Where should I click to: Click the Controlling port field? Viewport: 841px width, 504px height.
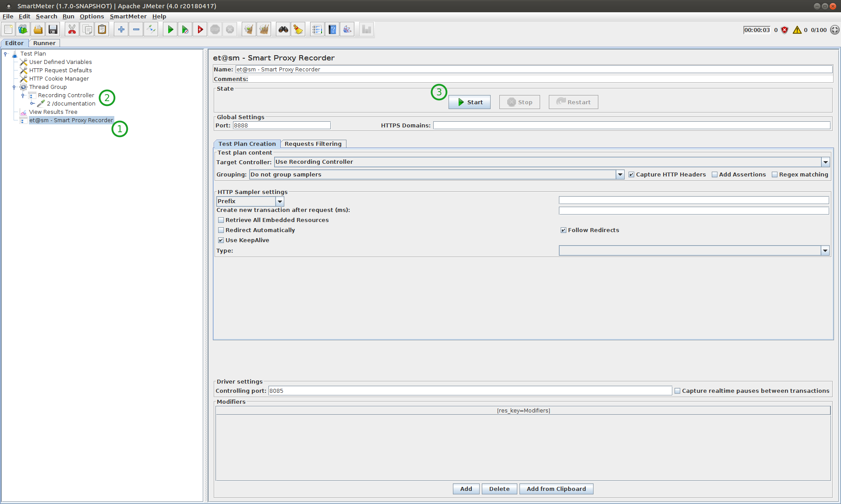point(470,391)
